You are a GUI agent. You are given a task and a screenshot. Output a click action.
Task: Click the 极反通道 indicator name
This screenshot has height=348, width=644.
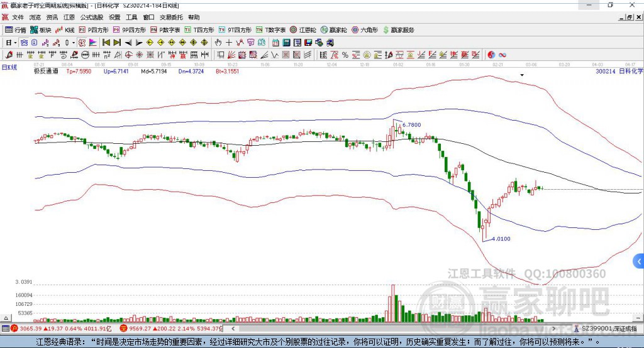click(46, 72)
